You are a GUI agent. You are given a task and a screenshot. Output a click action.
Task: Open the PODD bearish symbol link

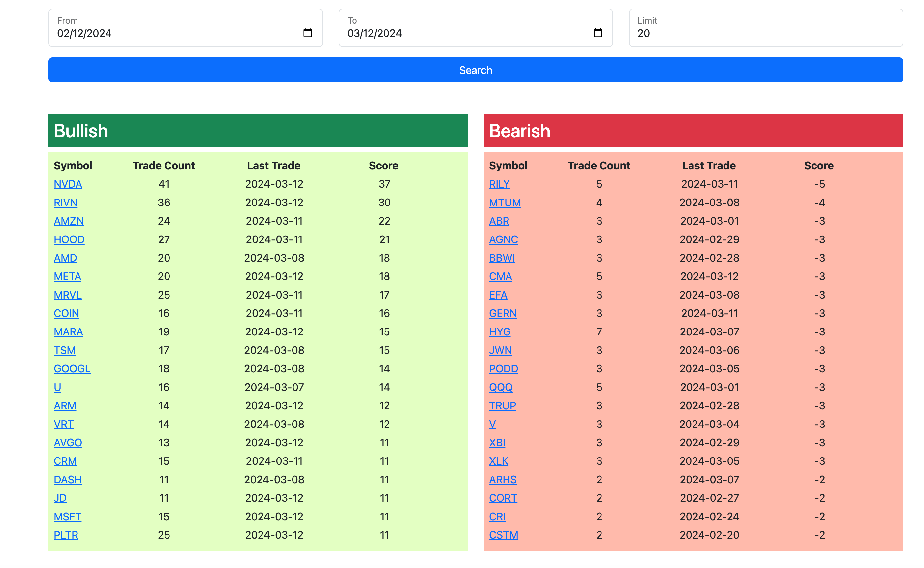504,368
